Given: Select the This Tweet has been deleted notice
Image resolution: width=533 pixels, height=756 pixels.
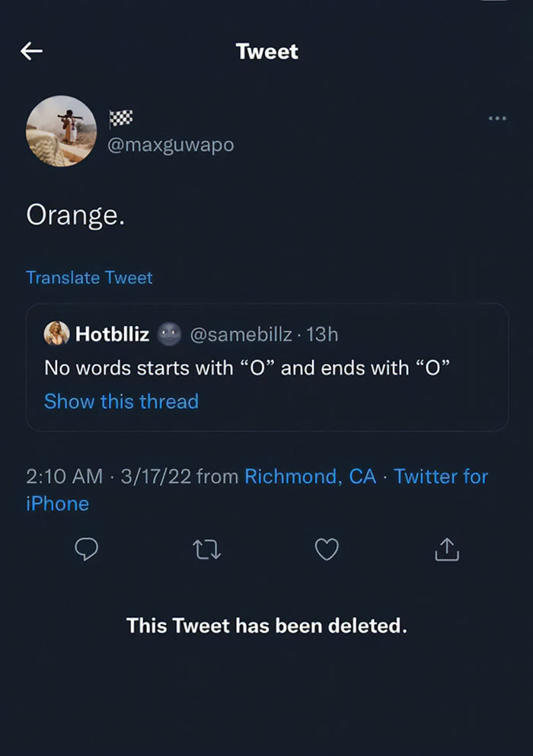Looking at the screenshot, I should 268,626.
